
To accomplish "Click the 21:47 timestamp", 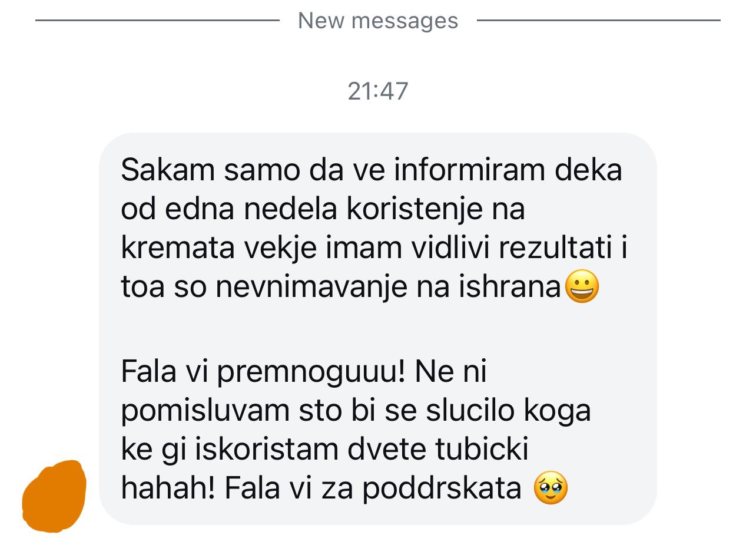I will (378, 91).
